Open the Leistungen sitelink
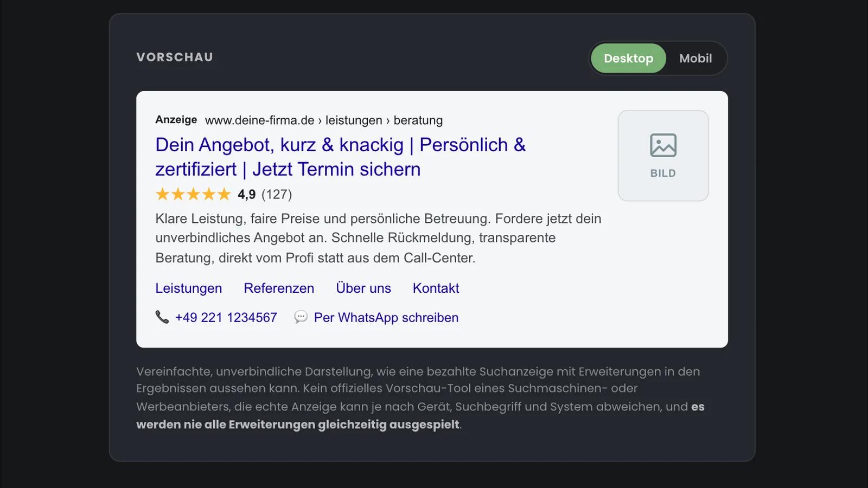The height and width of the screenshot is (488, 868). tap(189, 288)
